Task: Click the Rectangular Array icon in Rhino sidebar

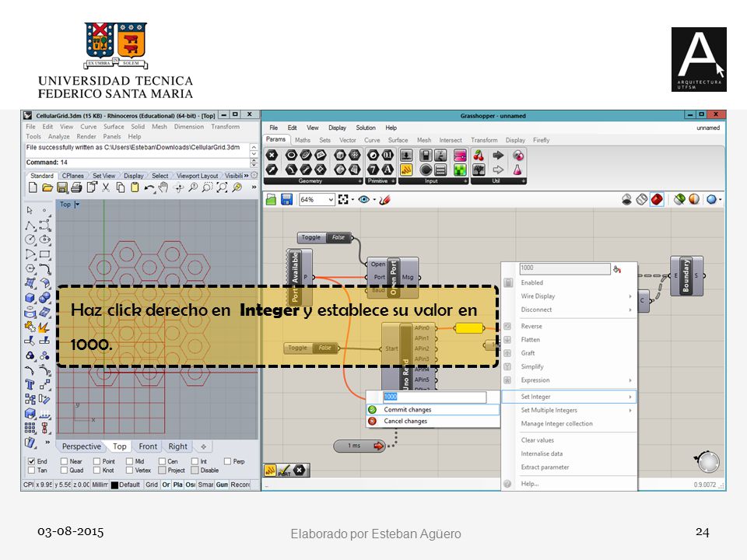Action: coord(30,428)
